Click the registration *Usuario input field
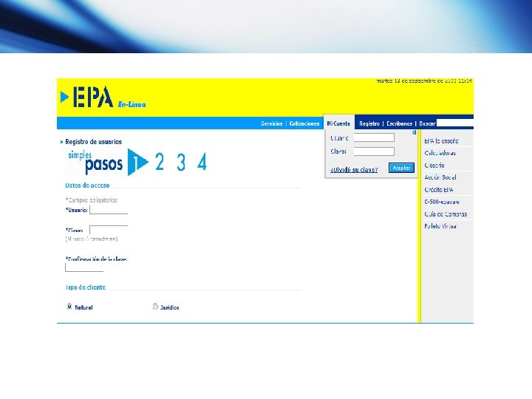 [x=109, y=210]
